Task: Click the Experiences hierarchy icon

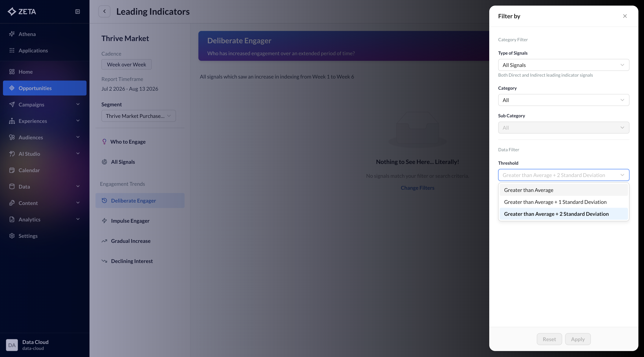Action: click(12, 121)
